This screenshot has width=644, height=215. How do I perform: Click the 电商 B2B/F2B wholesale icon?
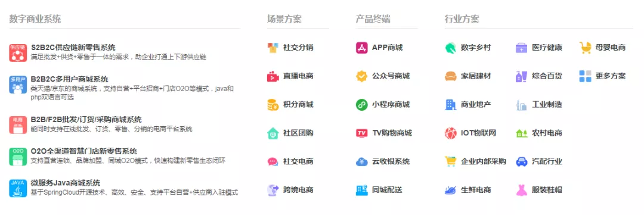click(x=18, y=124)
